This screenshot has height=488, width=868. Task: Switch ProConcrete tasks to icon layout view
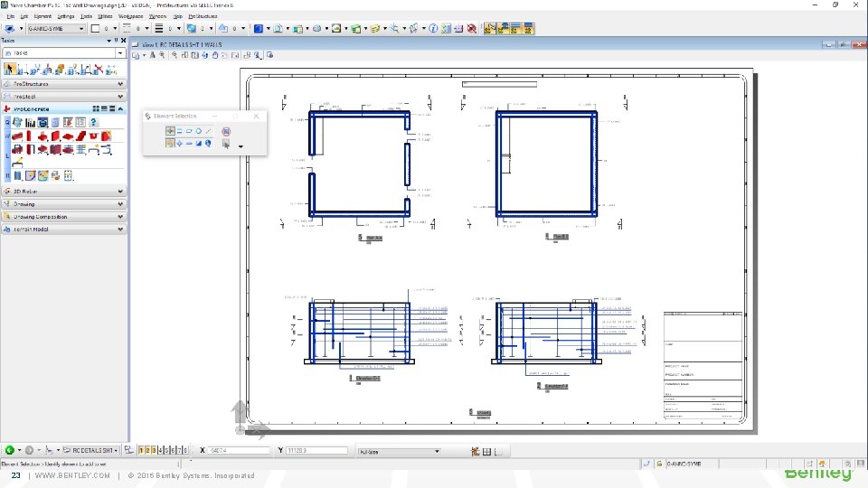97,109
